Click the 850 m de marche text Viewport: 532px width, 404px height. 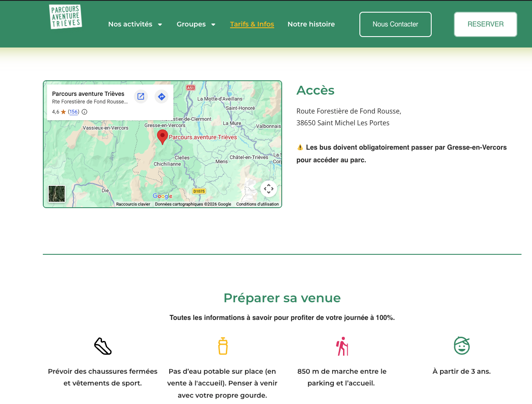(x=342, y=377)
